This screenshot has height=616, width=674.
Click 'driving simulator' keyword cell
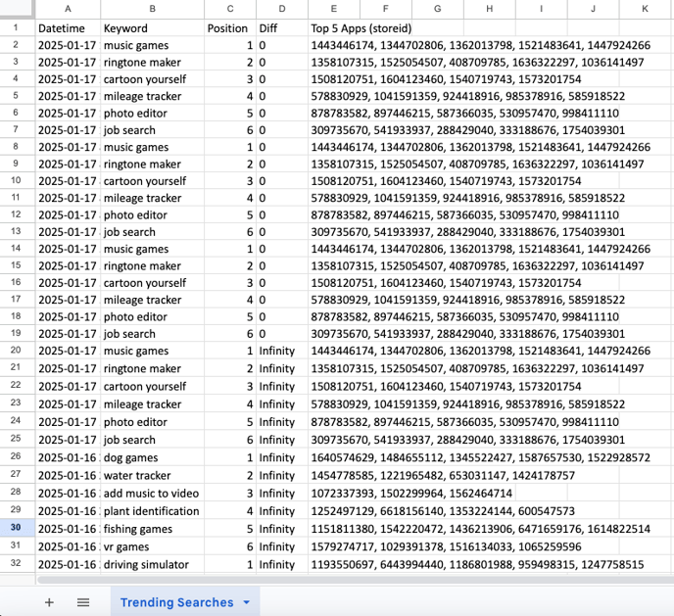(x=152, y=564)
